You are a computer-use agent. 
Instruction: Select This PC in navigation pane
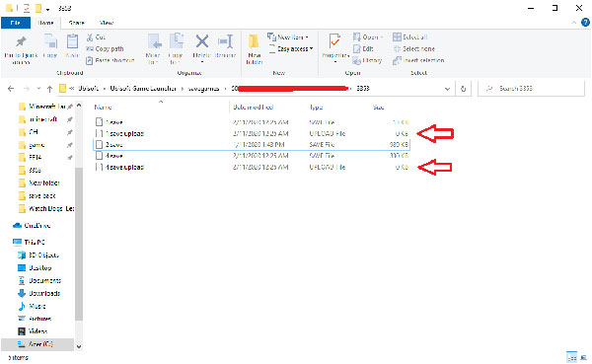pyautogui.click(x=29, y=242)
